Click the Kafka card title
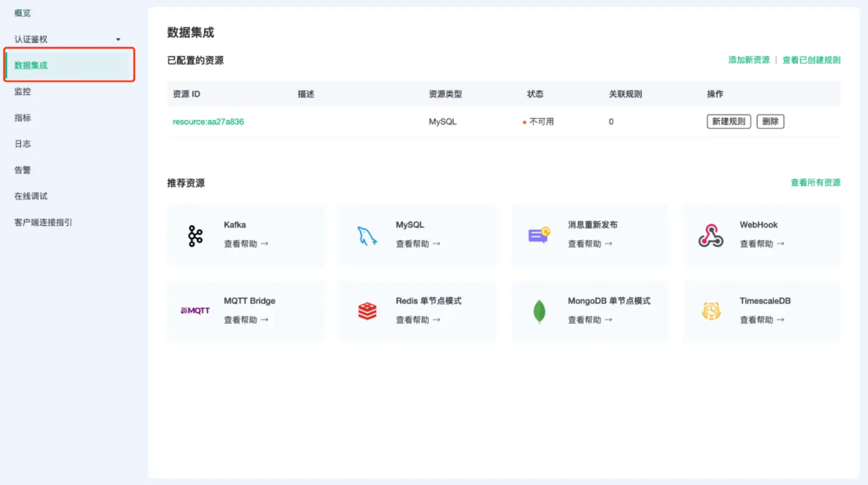The image size is (868, 485). click(x=235, y=225)
